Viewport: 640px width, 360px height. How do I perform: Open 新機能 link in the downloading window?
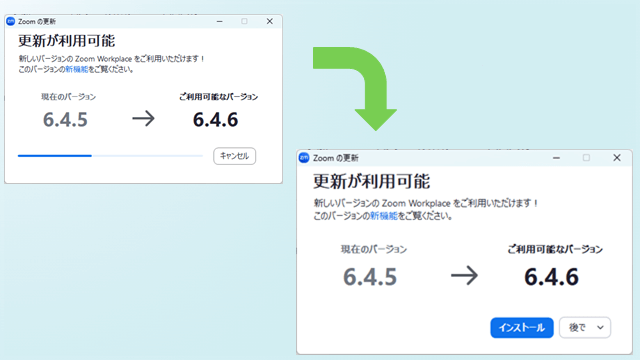[77, 69]
